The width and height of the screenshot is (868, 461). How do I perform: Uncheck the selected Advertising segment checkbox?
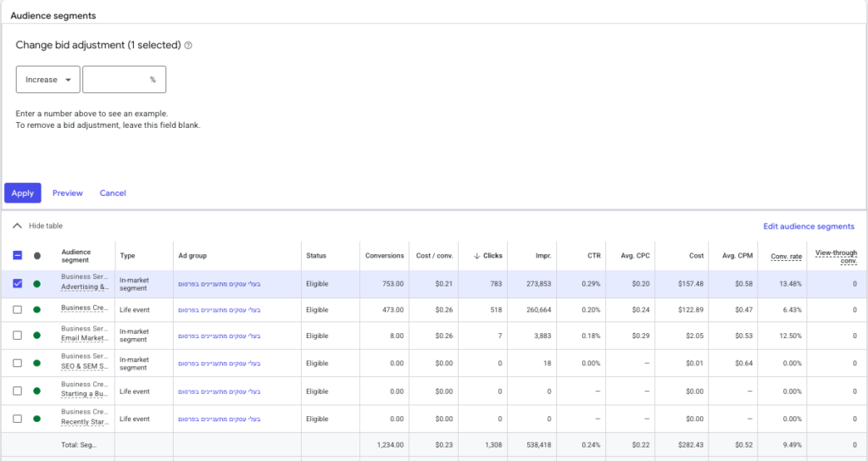point(18,284)
